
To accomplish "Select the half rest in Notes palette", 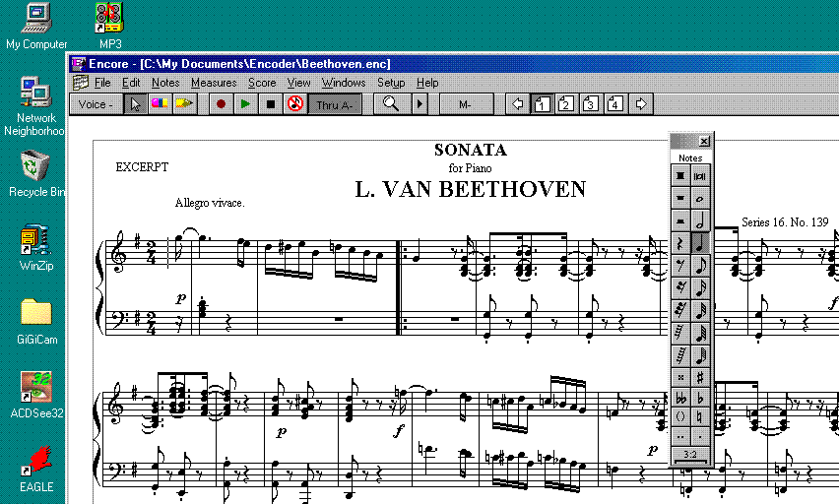I will [x=680, y=220].
